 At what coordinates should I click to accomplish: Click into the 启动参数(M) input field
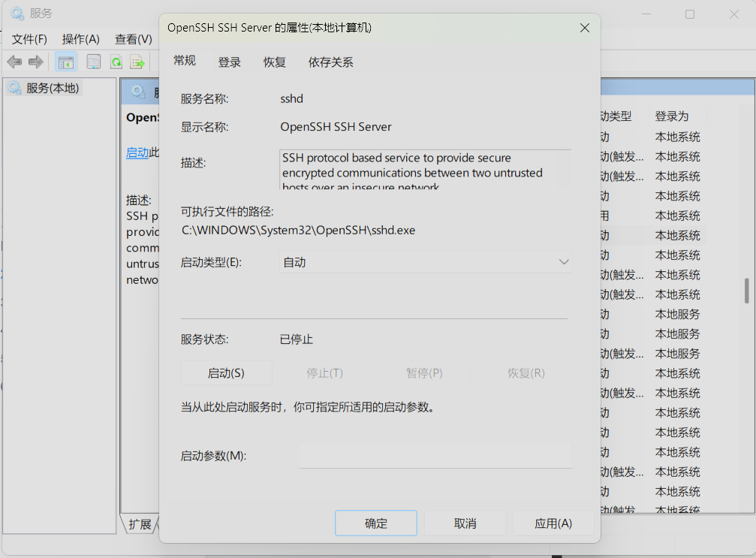pyautogui.click(x=436, y=456)
